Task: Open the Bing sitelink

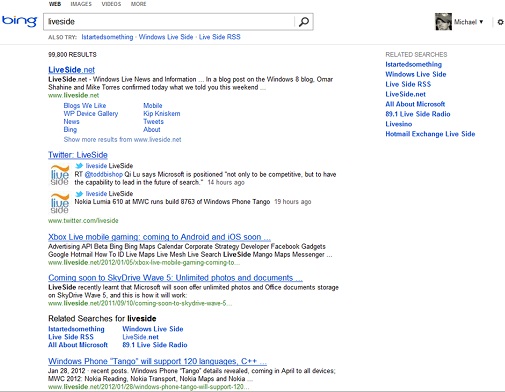Action: coord(70,130)
